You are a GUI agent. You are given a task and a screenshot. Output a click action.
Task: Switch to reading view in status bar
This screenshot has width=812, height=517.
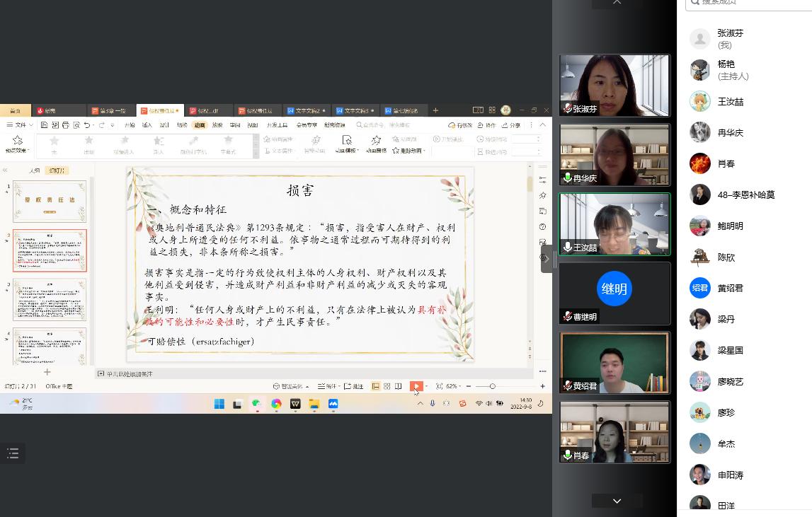click(399, 386)
